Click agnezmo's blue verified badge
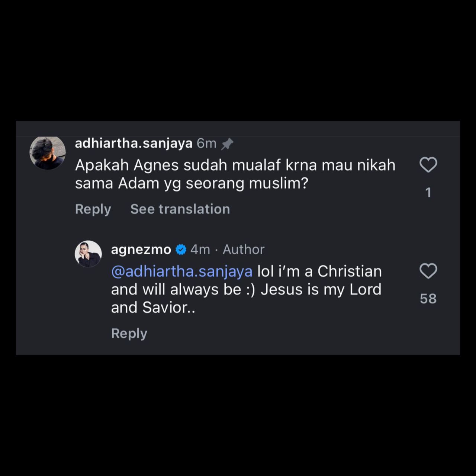The image size is (476, 476). pos(181,250)
